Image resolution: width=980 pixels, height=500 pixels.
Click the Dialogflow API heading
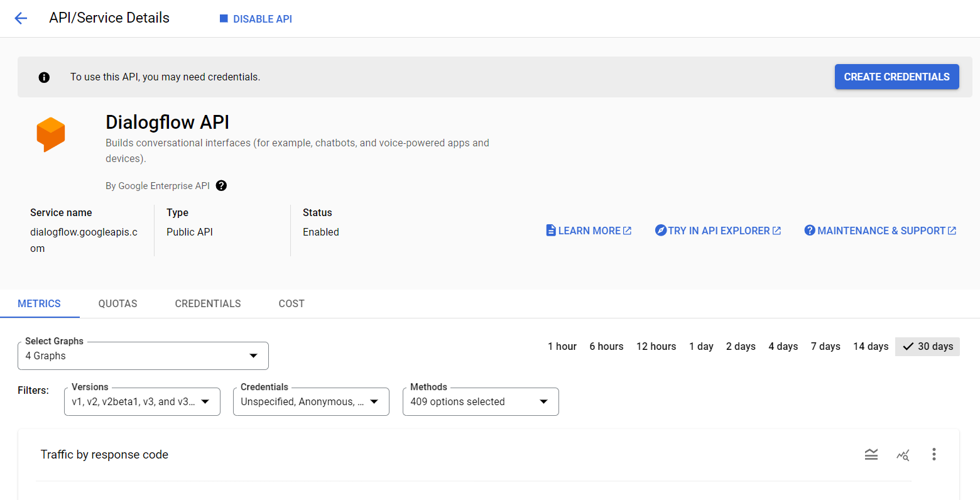(168, 122)
